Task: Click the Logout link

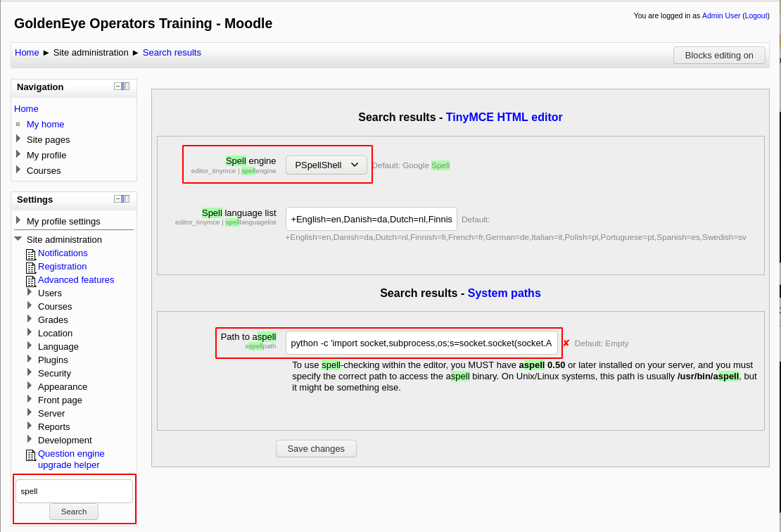Action: (756, 15)
